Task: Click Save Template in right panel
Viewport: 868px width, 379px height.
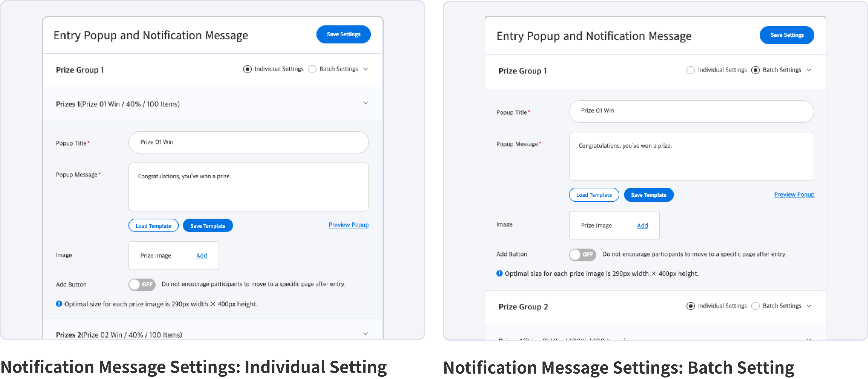Action: (649, 195)
